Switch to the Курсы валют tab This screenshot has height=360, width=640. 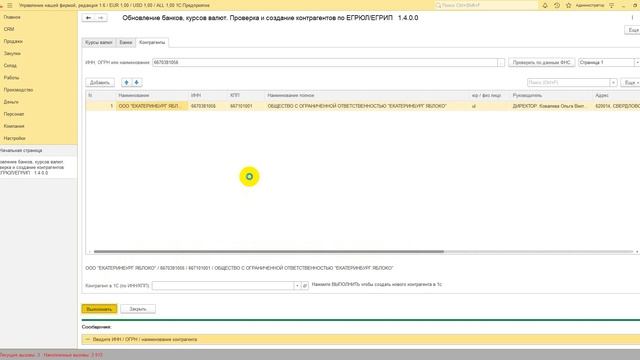point(99,42)
